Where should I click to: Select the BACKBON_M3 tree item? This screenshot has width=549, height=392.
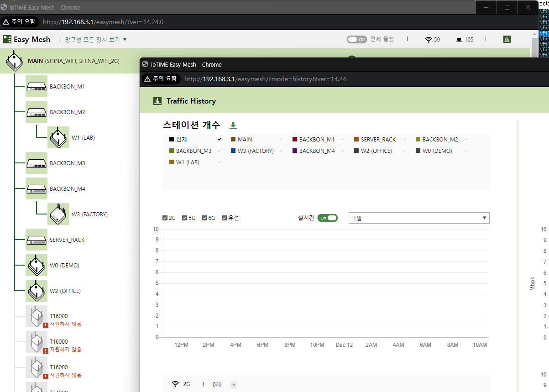pos(67,163)
